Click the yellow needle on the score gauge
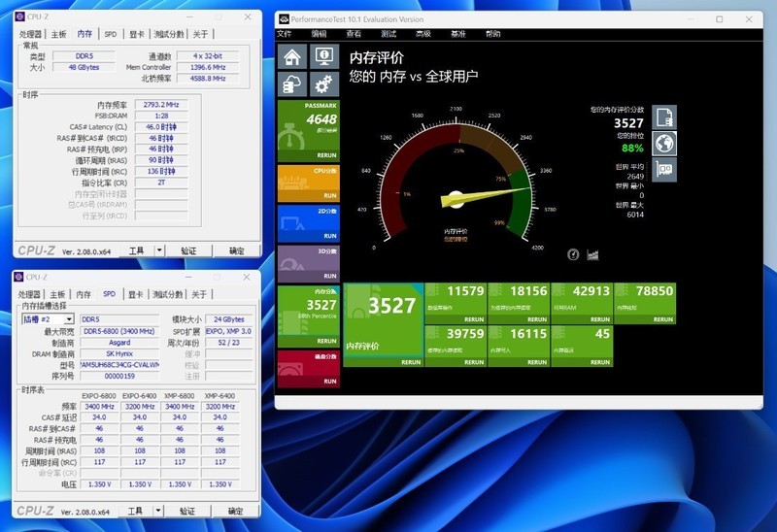Image resolution: width=777 pixels, height=532 pixels. pos(486,195)
